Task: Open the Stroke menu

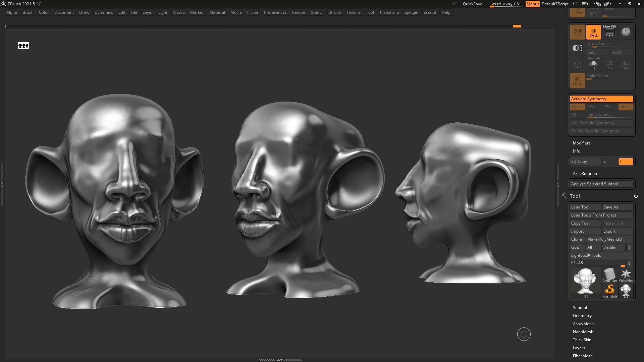Action: click(334, 12)
